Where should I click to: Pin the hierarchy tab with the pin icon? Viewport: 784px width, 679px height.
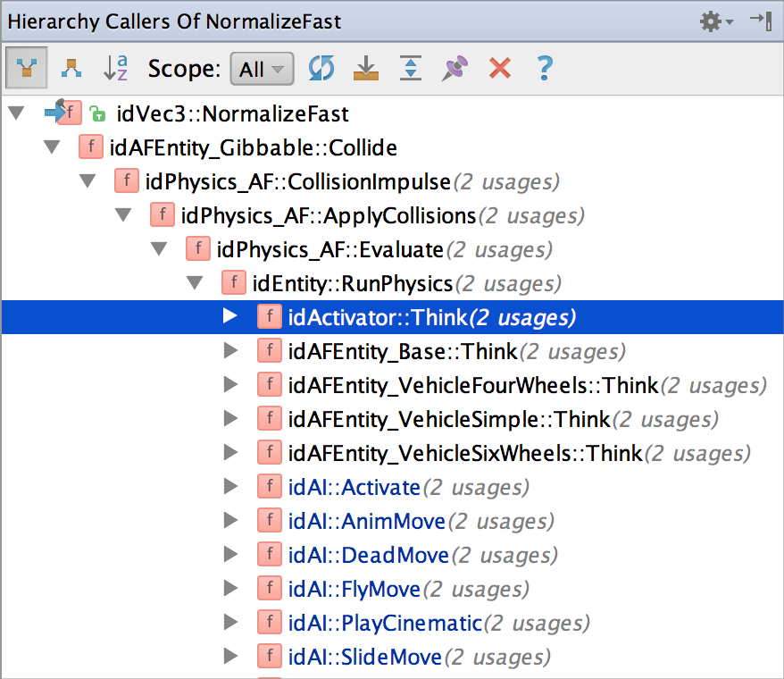455,68
